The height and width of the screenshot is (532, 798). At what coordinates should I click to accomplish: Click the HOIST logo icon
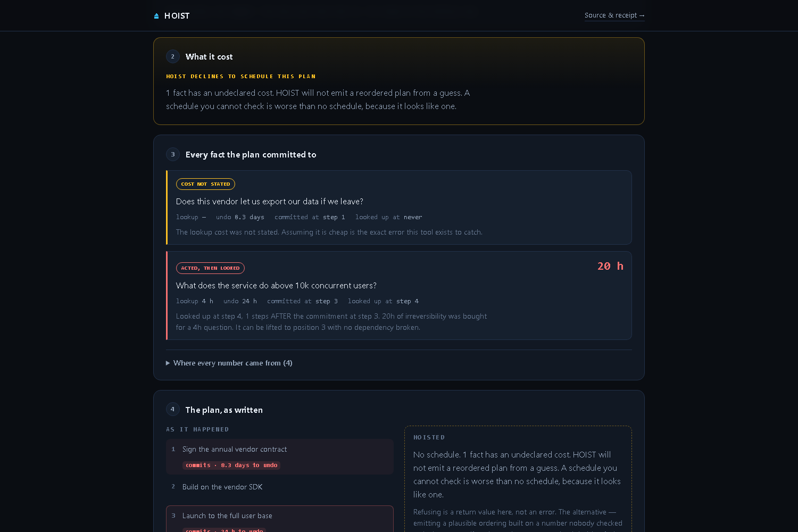pos(156,16)
